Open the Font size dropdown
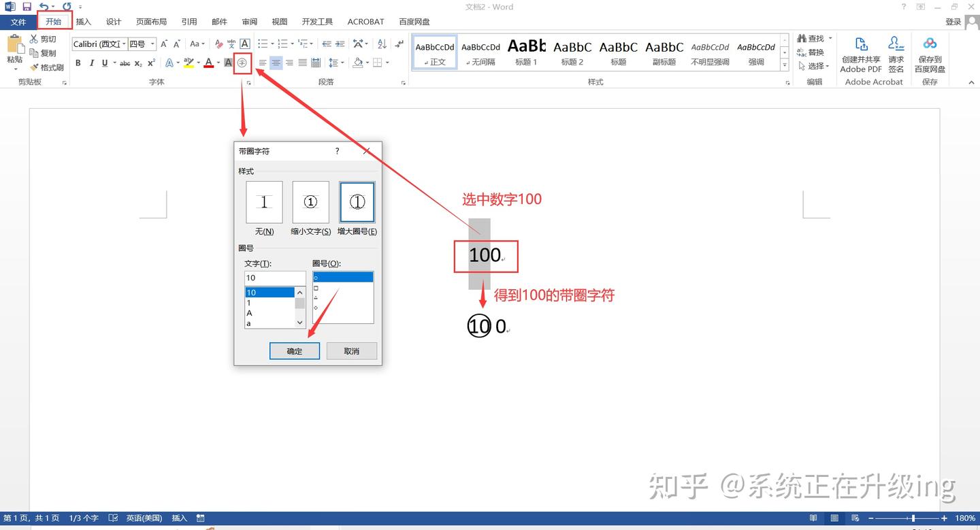This screenshot has width=980, height=530. (151, 44)
